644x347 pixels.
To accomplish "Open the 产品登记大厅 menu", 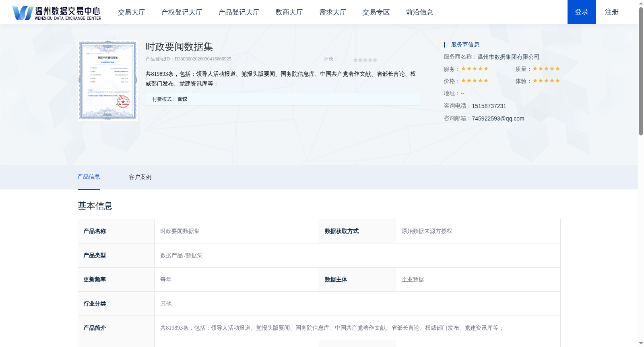I will click(x=239, y=12).
